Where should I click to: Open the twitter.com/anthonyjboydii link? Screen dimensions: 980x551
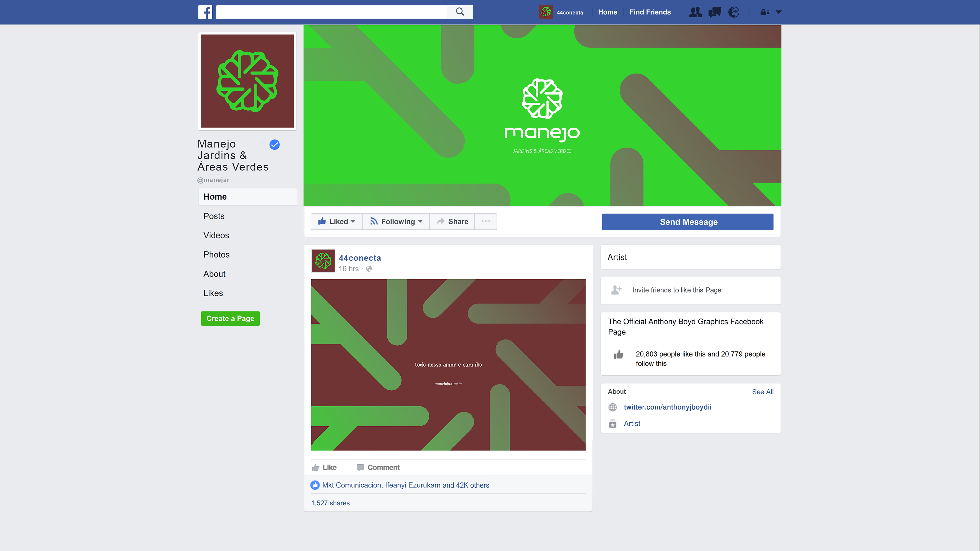pos(667,407)
